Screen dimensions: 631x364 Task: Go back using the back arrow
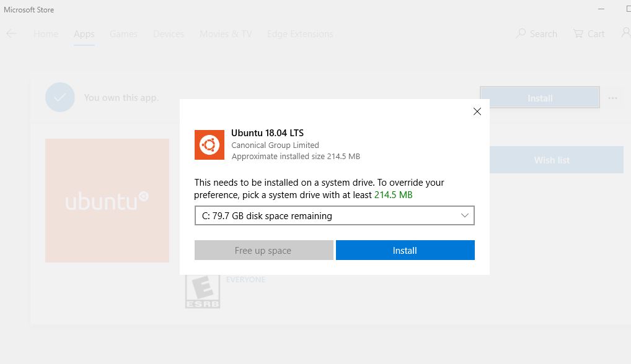[12, 34]
